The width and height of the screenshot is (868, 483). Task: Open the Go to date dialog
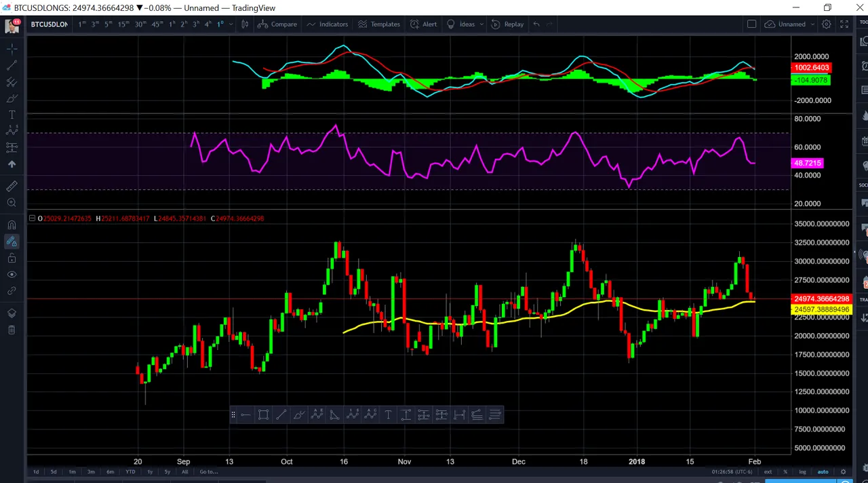coord(209,472)
